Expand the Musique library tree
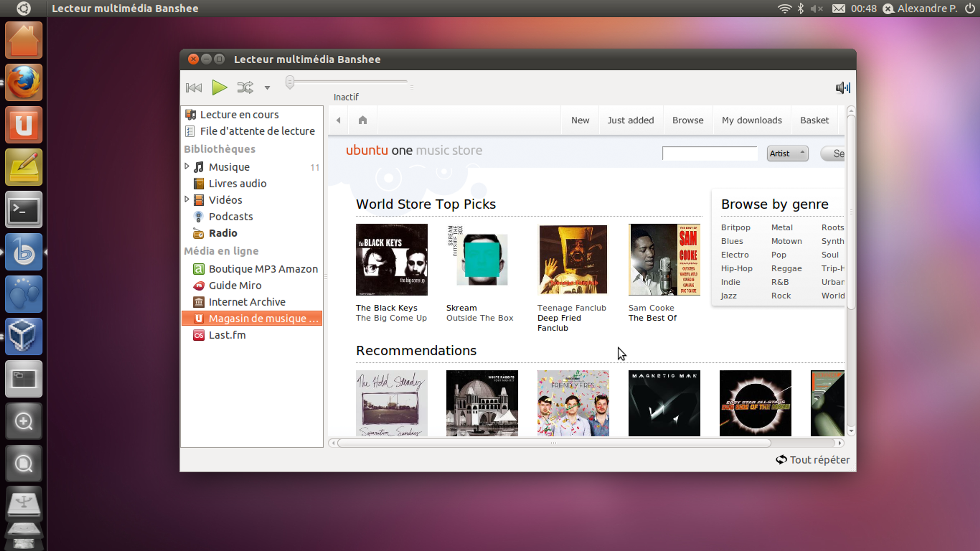Image resolution: width=980 pixels, height=551 pixels. click(x=187, y=166)
